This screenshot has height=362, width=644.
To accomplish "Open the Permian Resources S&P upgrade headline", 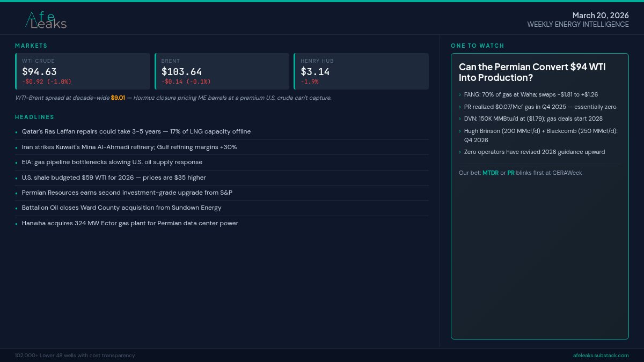I will coord(127,193).
